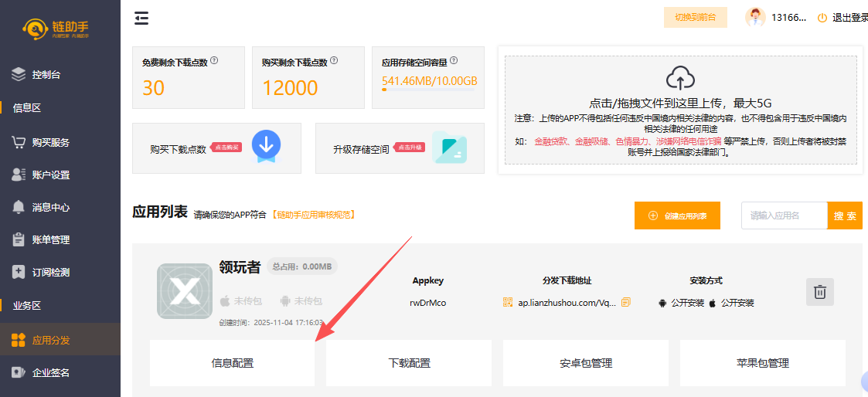The image size is (868, 397).
Task: Copy the distribution download address
Action: coord(626,302)
